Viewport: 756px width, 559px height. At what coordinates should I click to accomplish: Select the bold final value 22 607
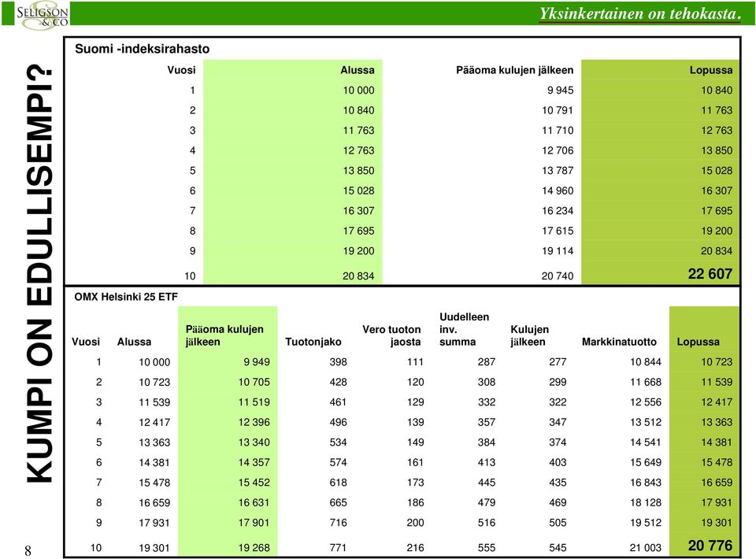(x=710, y=274)
